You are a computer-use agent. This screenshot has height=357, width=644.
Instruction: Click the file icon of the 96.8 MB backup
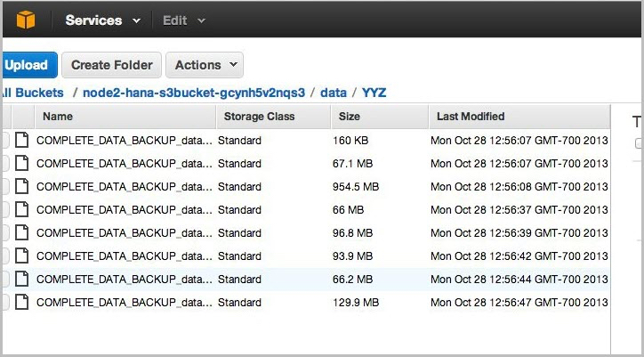21,232
